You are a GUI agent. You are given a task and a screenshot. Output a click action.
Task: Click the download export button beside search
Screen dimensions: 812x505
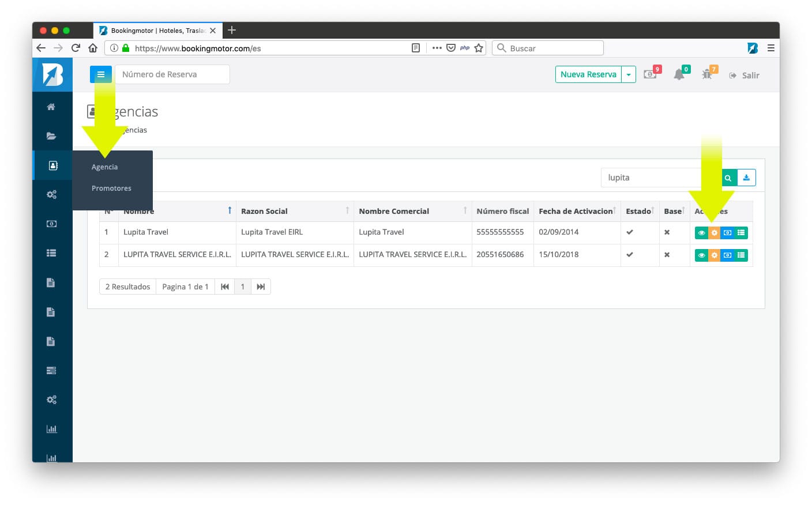746,178
